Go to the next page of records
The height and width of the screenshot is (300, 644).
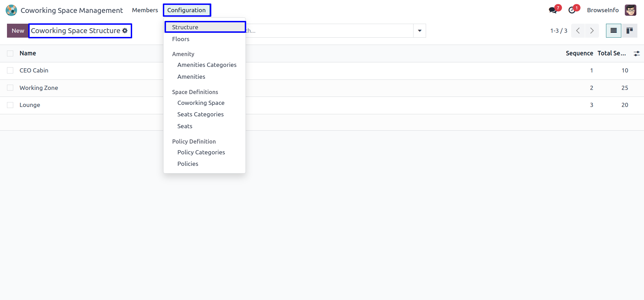(592, 31)
